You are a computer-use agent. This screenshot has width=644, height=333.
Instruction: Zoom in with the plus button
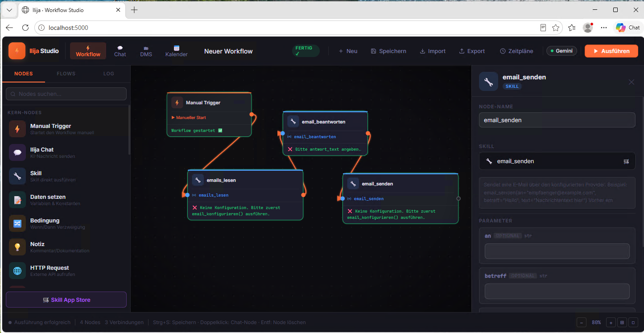pos(611,322)
